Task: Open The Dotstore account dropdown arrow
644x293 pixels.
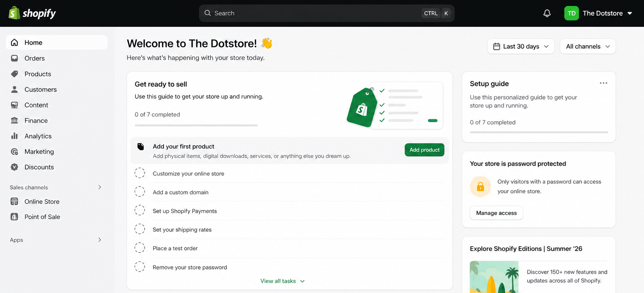Action: (630, 13)
